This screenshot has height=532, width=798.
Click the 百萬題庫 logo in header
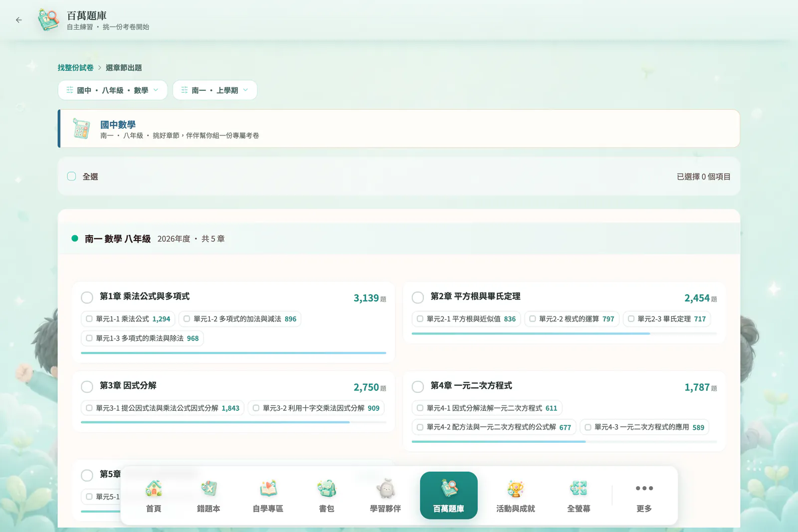point(48,20)
